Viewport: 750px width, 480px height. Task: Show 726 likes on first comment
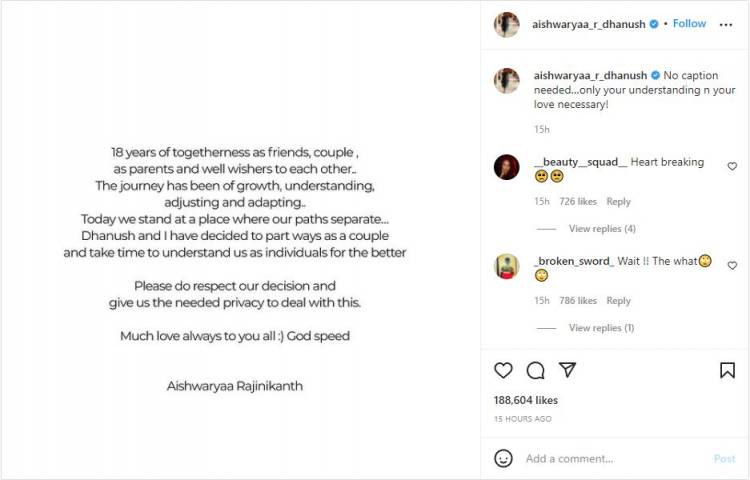point(578,202)
